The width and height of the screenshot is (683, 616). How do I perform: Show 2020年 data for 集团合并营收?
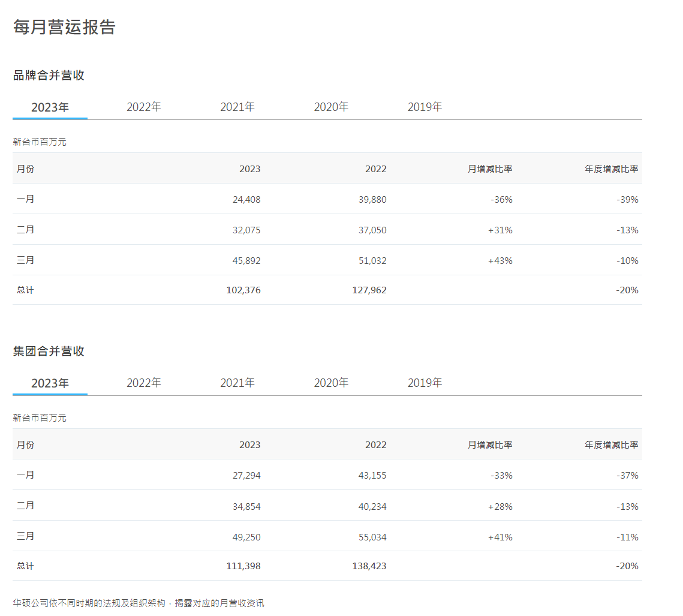[331, 383]
